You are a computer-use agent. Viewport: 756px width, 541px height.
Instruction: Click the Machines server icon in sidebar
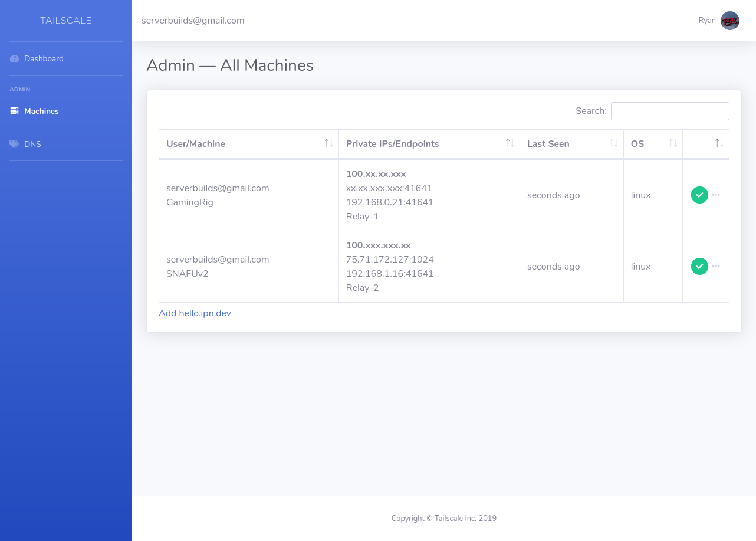click(x=15, y=111)
